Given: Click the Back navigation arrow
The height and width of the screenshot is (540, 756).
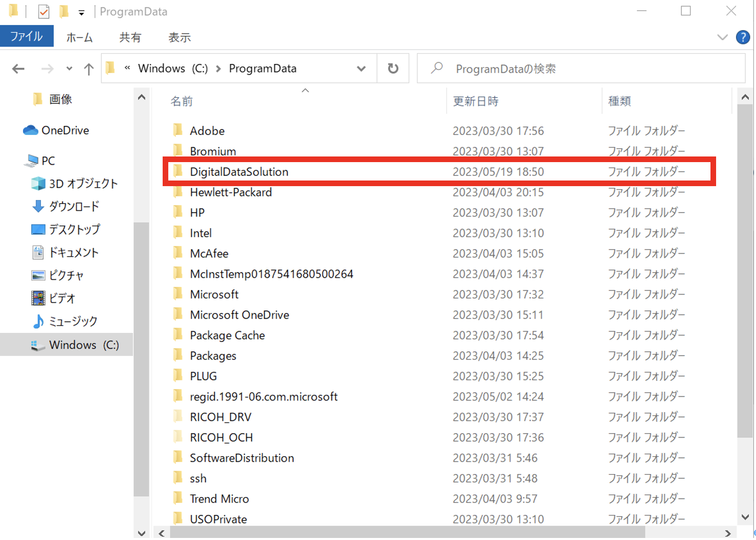Looking at the screenshot, I should click(x=18, y=69).
